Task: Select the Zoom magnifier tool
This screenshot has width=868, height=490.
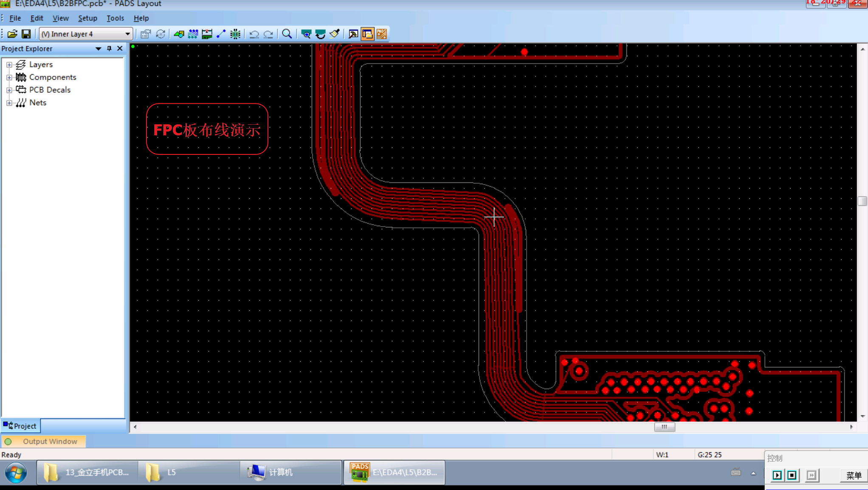Action: point(287,34)
